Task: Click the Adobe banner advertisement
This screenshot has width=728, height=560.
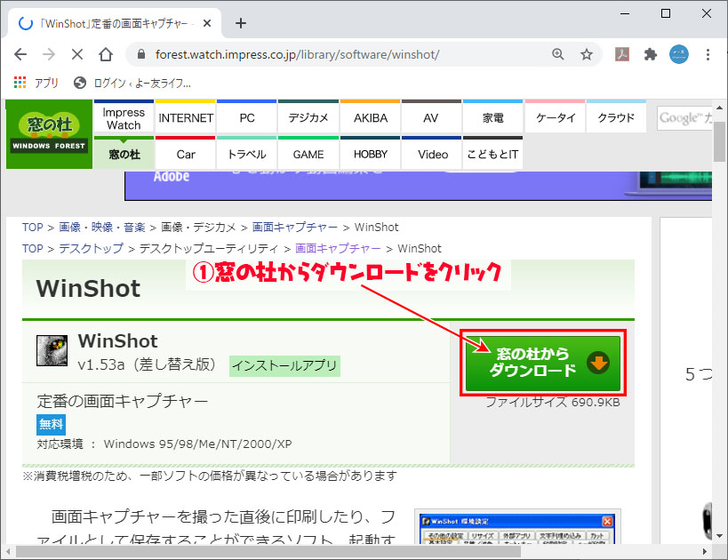Action: 418,186
